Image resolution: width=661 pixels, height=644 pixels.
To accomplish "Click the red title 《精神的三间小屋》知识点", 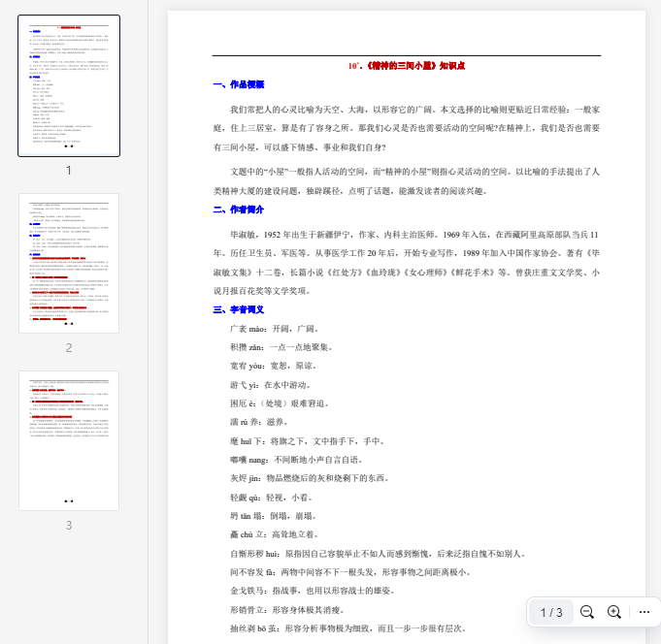I will [406, 66].
